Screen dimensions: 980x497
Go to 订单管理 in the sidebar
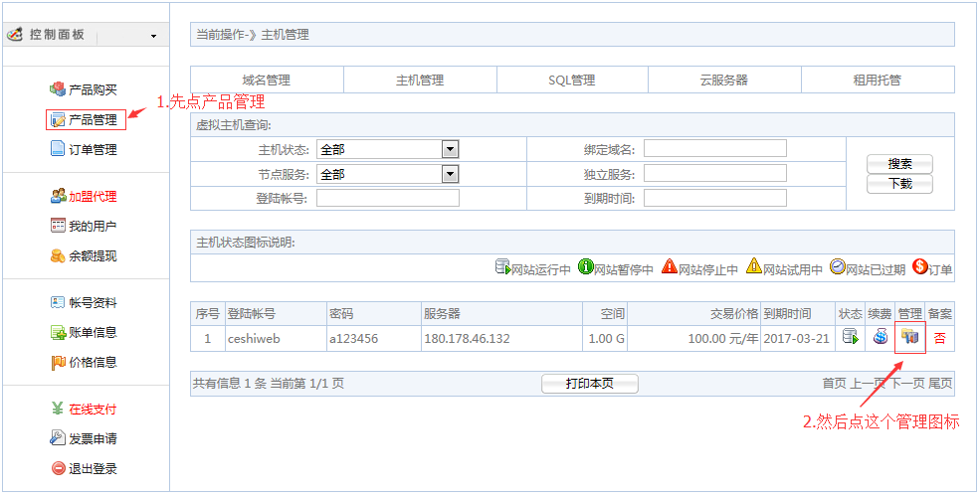coord(92,150)
